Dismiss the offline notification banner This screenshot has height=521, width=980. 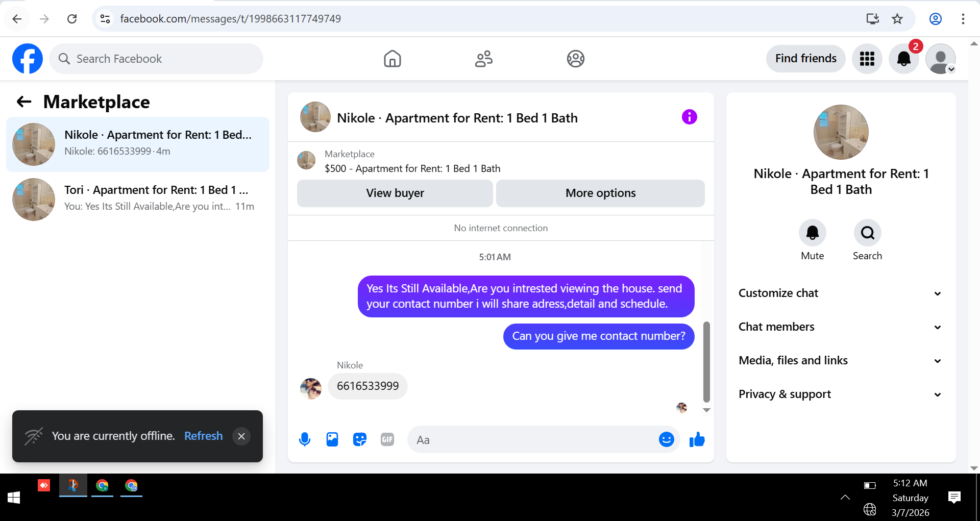[241, 436]
